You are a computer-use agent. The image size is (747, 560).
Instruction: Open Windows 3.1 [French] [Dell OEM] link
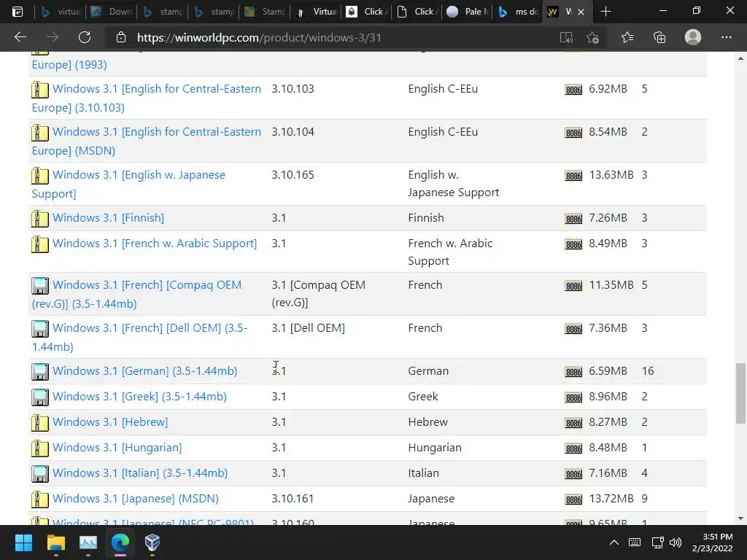(139, 337)
